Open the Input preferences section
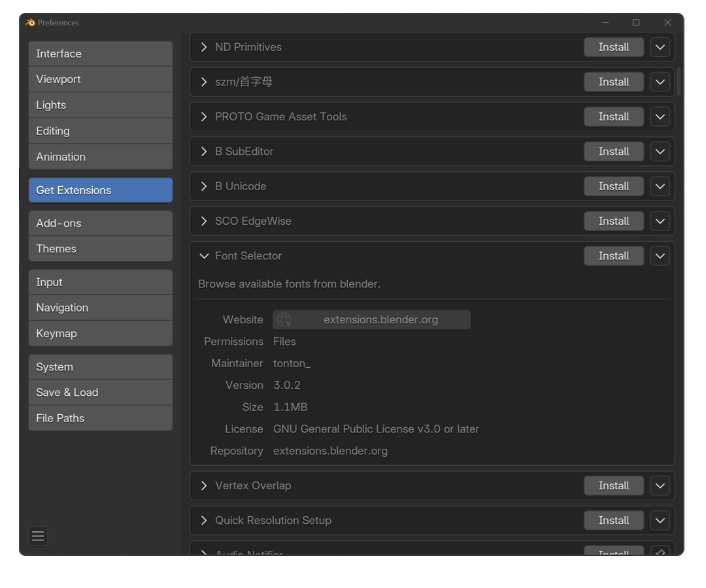706x588 pixels. tap(101, 282)
